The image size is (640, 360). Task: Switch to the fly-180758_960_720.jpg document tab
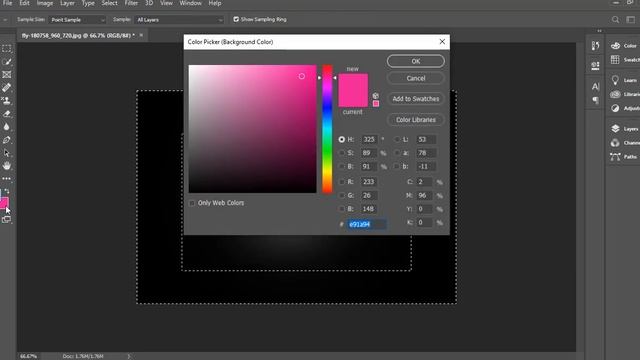(78, 36)
